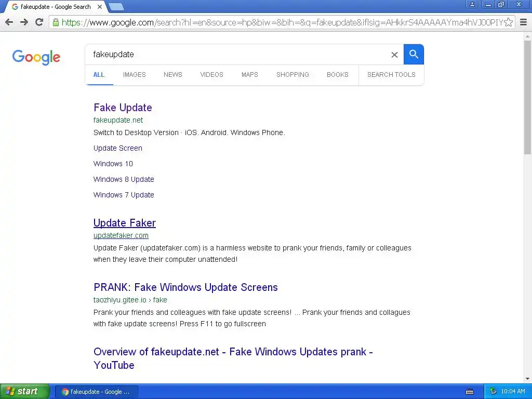Reload the page with the refresh icon
The image size is (532, 399).
(39, 22)
